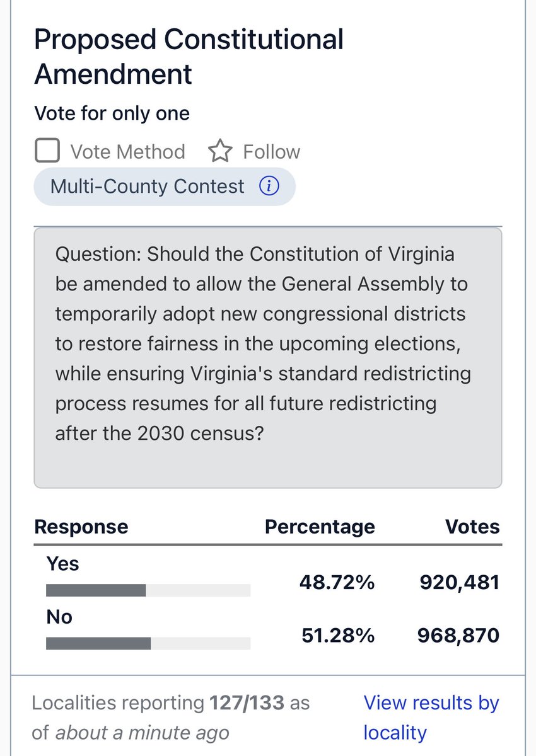Open the Multi-County Contest info icon

click(x=269, y=186)
